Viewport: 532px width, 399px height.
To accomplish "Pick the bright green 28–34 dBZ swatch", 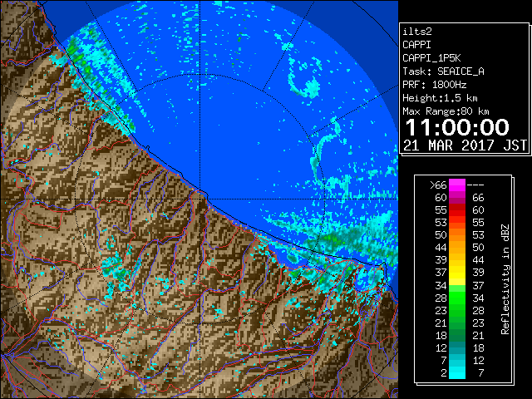I will coord(457,298).
